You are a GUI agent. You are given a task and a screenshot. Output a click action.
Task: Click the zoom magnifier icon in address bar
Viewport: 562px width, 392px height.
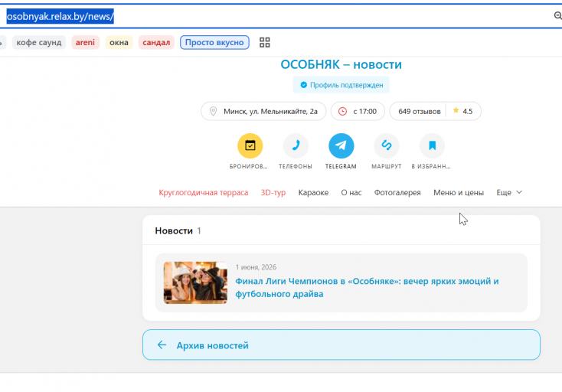[557, 16]
